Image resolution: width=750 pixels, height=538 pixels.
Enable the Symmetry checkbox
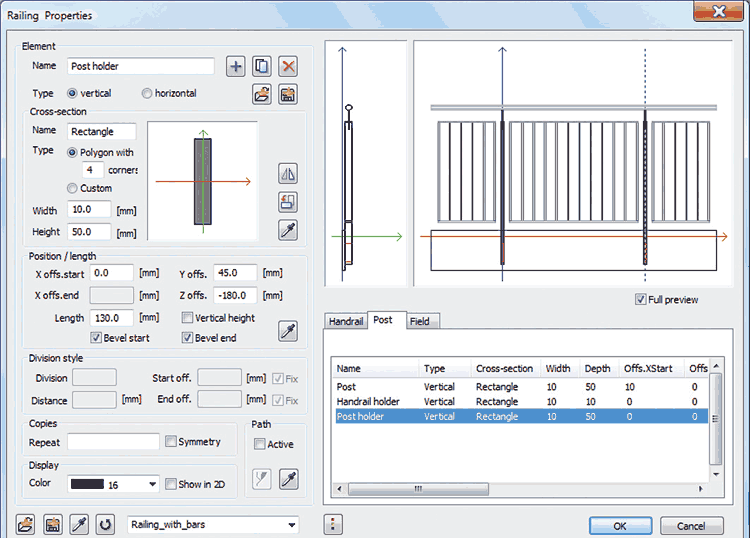[x=171, y=442]
